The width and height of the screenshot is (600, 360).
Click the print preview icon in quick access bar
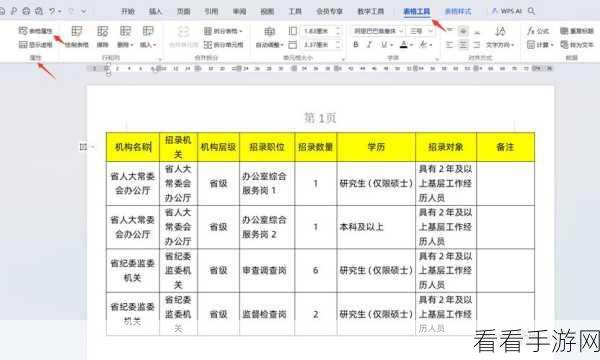(x=39, y=11)
